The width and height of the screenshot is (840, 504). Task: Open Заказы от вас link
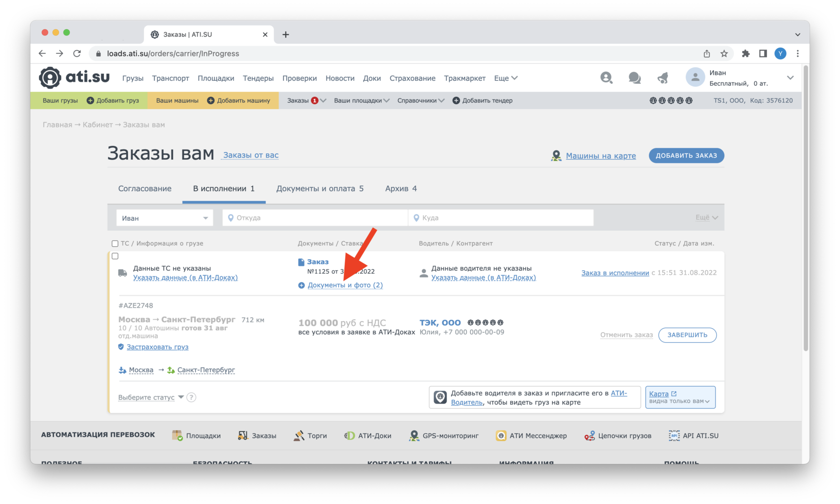click(251, 155)
